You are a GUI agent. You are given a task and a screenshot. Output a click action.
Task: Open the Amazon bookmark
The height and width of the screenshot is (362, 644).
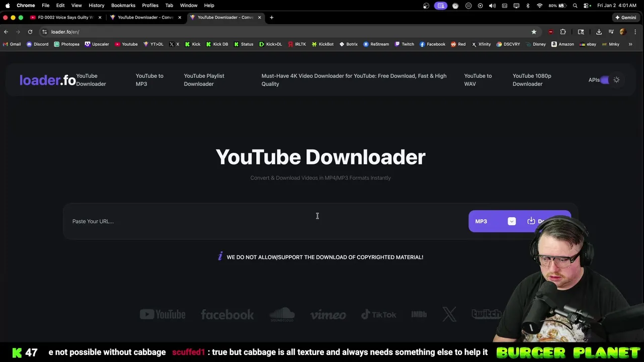pos(562,44)
